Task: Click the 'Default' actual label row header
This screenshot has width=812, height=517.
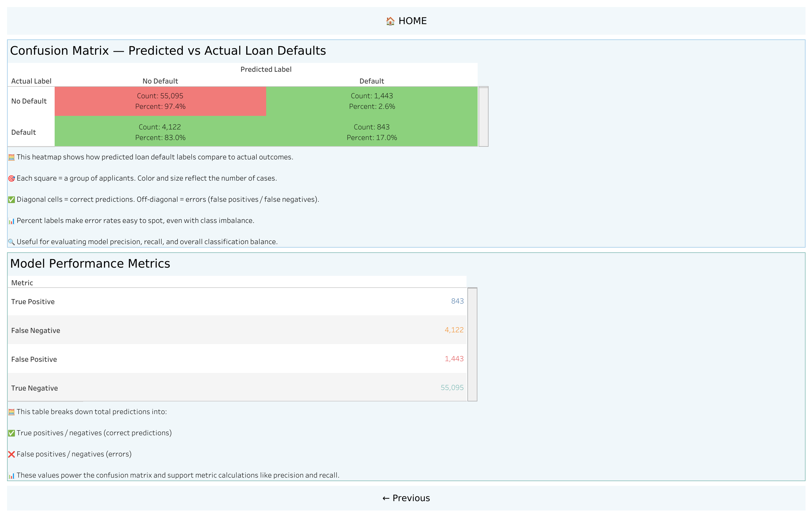Action: pyautogui.click(x=24, y=132)
